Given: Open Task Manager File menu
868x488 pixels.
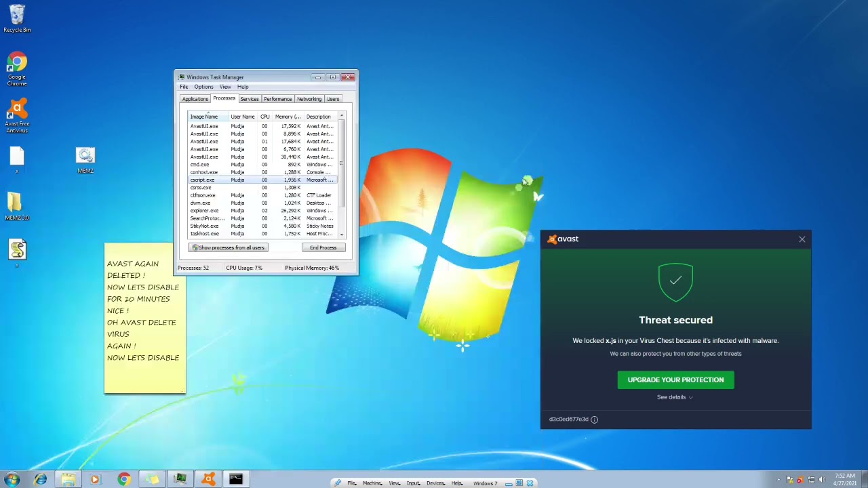Looking at the screenshot, I should 184,87.
